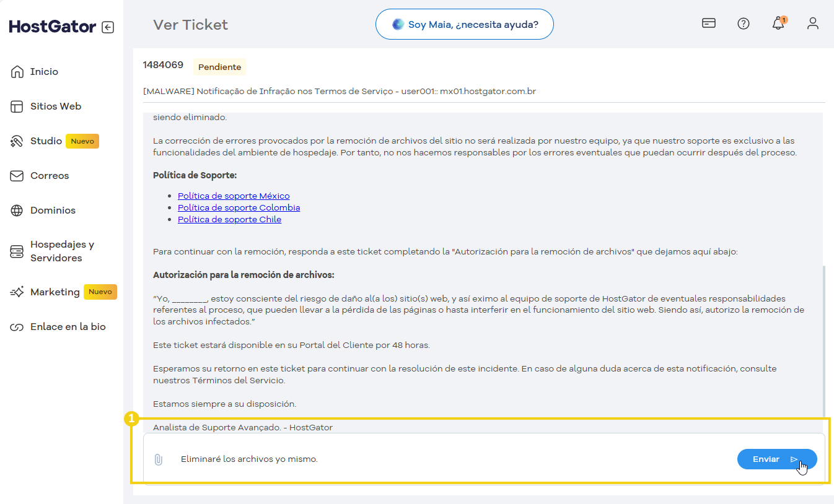Click the HostGator logo
Image resolution: width=834 pixels, height=504 pixels.
[x=53, y=27]
